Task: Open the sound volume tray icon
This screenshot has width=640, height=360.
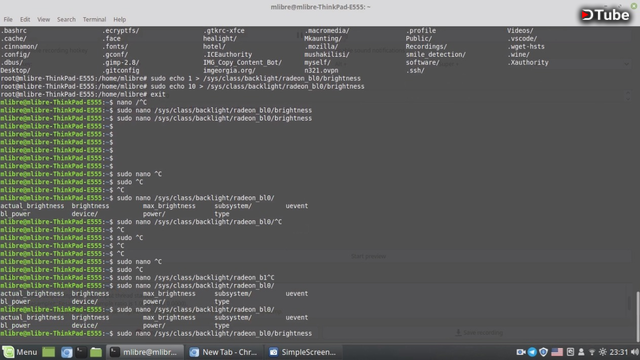Action: 634,352
